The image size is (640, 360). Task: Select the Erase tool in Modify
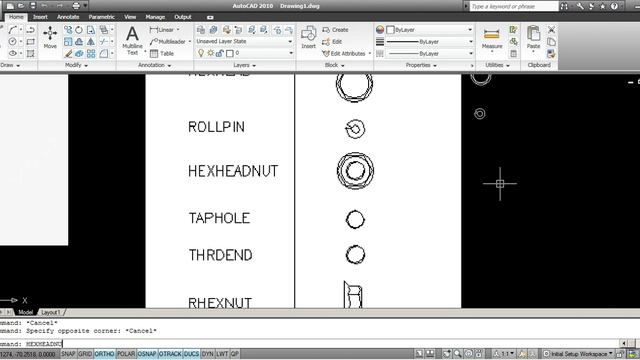point(68,53)
